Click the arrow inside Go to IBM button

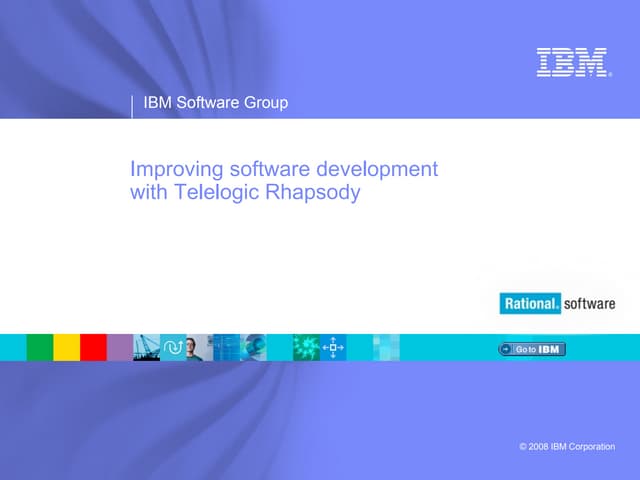pyautogui.click(x=507, y=349)
